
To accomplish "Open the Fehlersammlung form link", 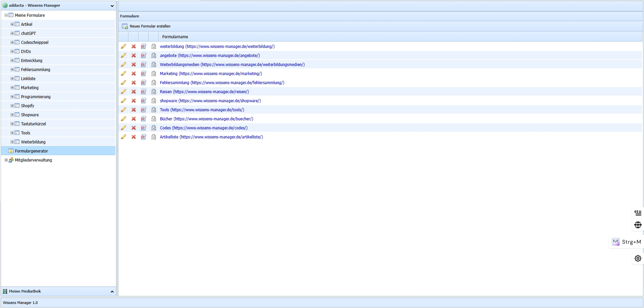I will point(222,83).
